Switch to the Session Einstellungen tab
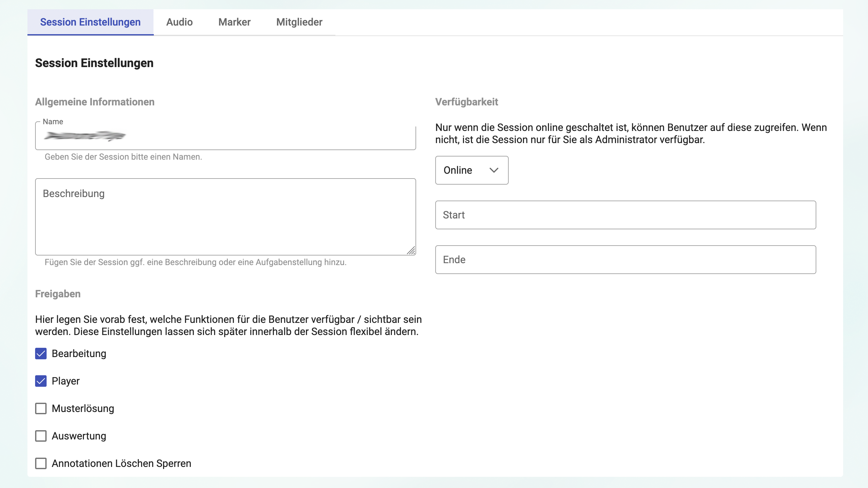The width and height of the screenshot is (868, 488). point(90,22)
